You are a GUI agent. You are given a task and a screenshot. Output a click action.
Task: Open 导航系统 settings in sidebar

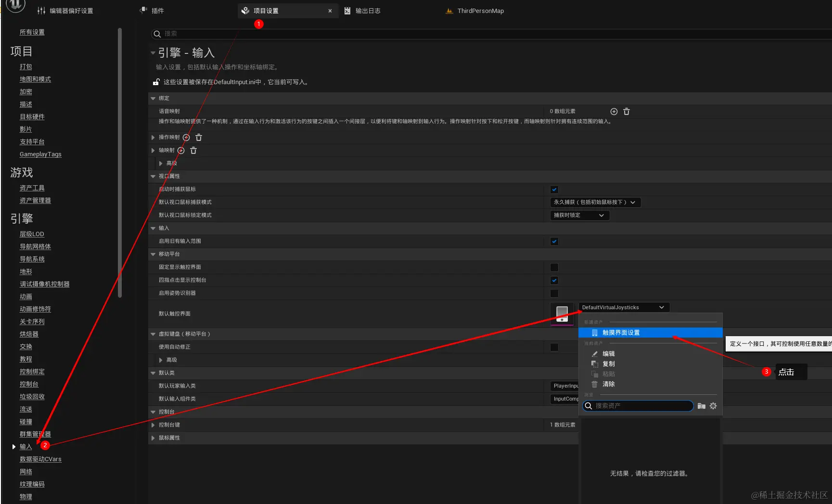[x=32, y=259]
